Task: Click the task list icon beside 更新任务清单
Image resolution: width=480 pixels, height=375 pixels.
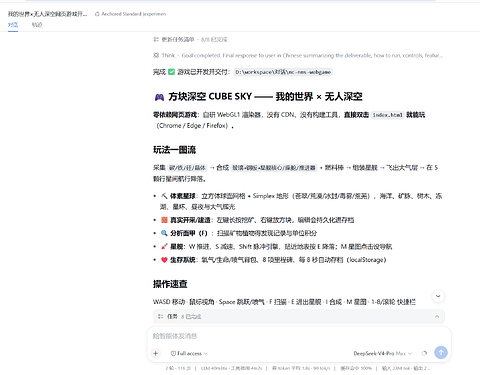Action: click(156, 40)
